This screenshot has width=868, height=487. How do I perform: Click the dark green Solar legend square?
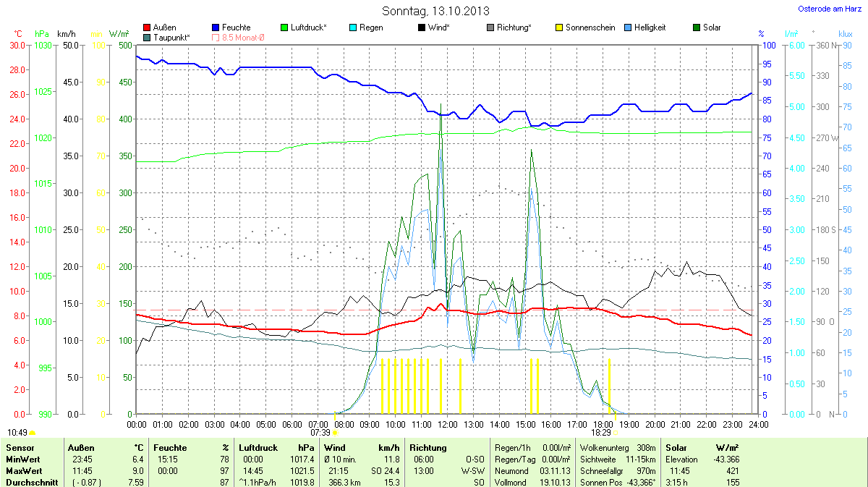point(697,27)
